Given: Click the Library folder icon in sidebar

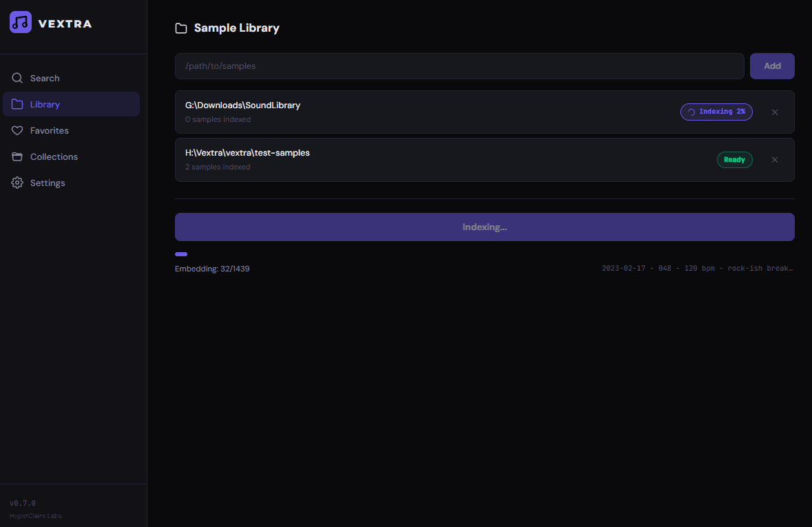Looking at the screenshot, I should pos(17,104).
